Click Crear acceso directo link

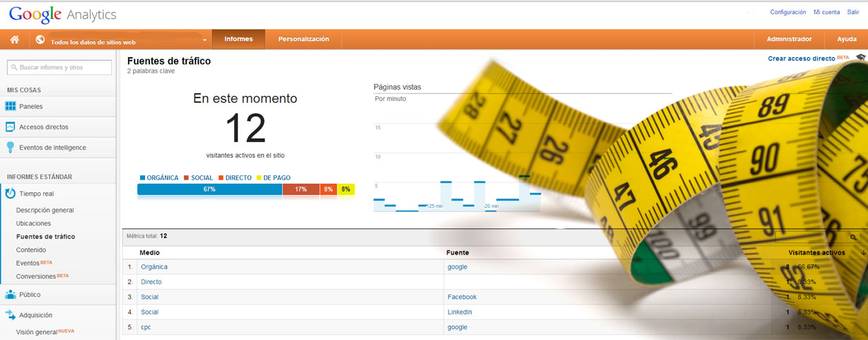tap(802, 59)
